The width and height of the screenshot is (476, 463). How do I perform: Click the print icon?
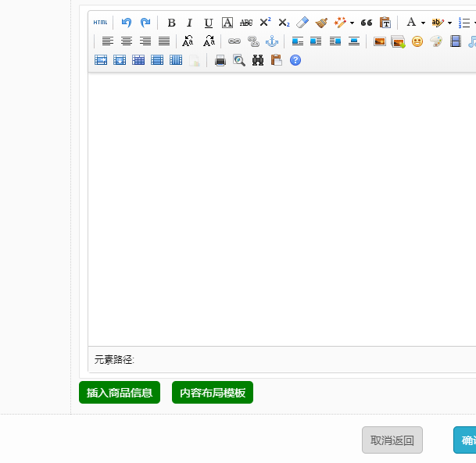220,60
